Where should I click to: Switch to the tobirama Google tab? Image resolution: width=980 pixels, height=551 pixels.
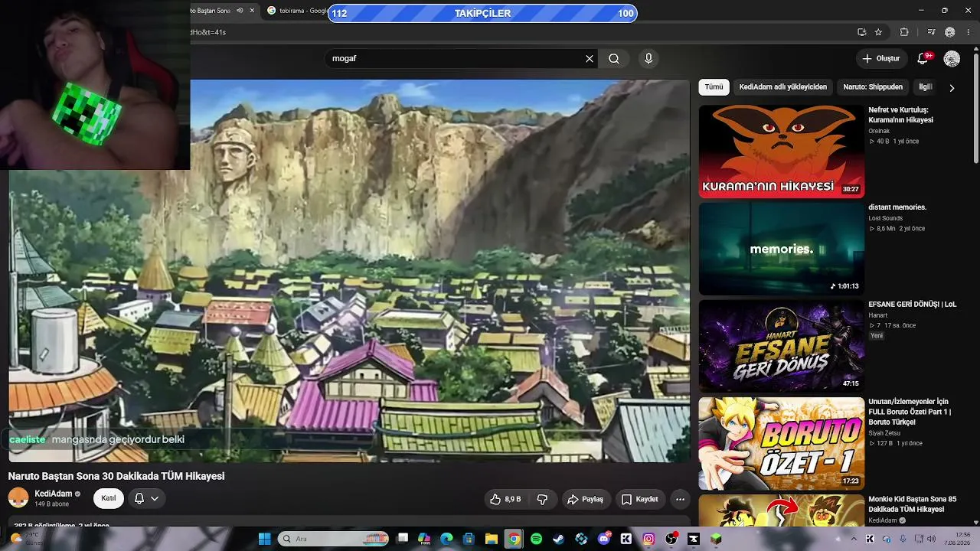(298, 11)
